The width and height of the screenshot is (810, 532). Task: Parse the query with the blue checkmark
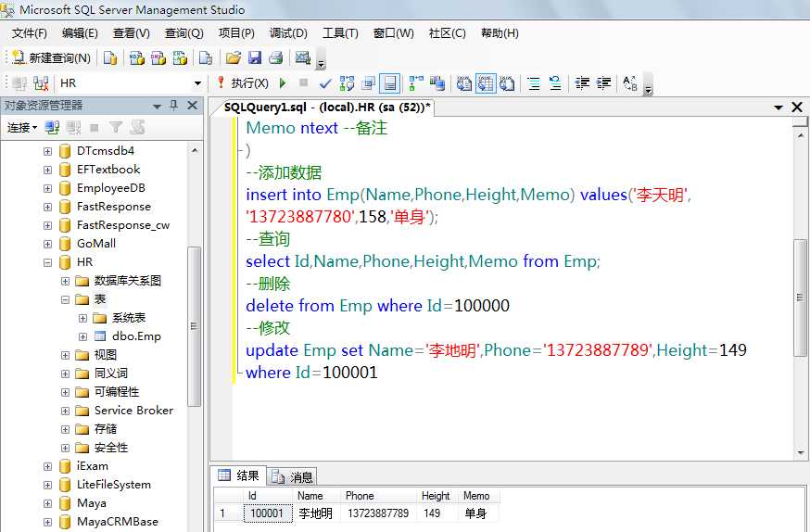tap(325, 83)
